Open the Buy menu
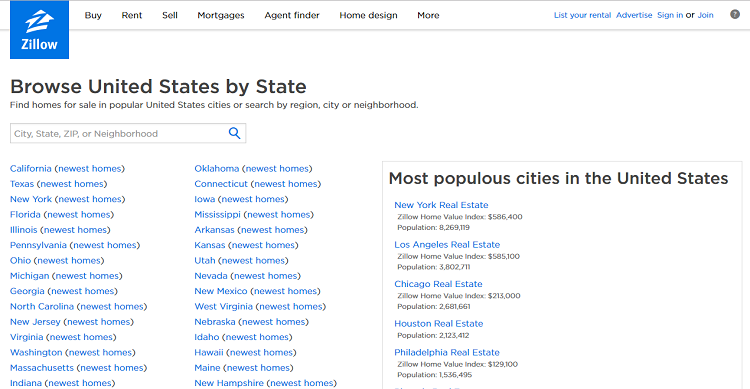Screen dimensions: 750x389 [x=93, y=15]
